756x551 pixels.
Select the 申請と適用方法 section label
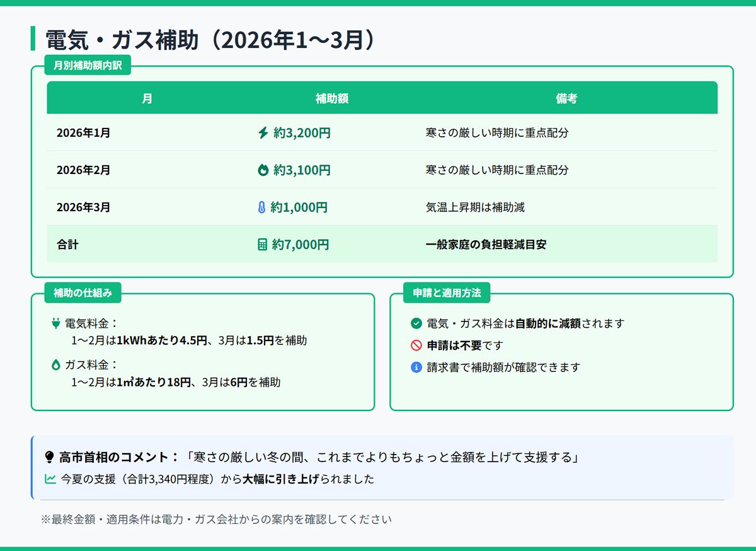pos(447,293)
